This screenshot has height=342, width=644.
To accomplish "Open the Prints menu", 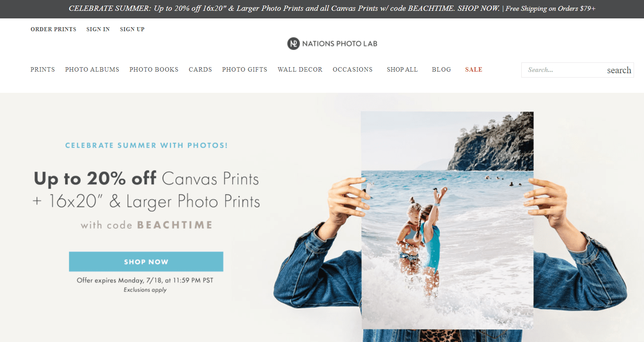I will (x=43, y=70).
